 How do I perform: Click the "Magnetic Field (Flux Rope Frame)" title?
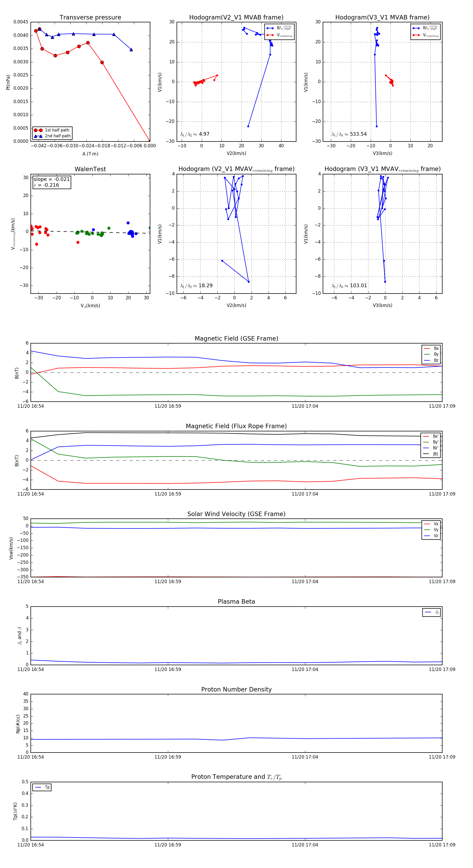tap(236, 426)
